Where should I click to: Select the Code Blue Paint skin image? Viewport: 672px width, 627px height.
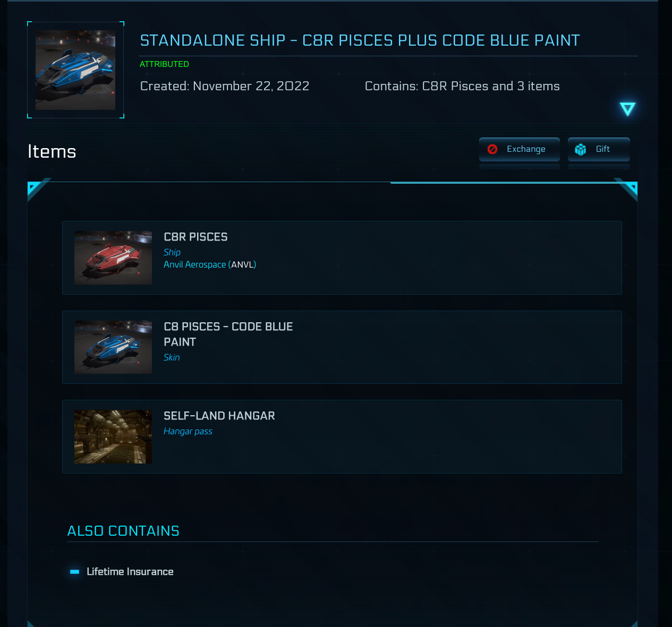click(x=113, y=347)
